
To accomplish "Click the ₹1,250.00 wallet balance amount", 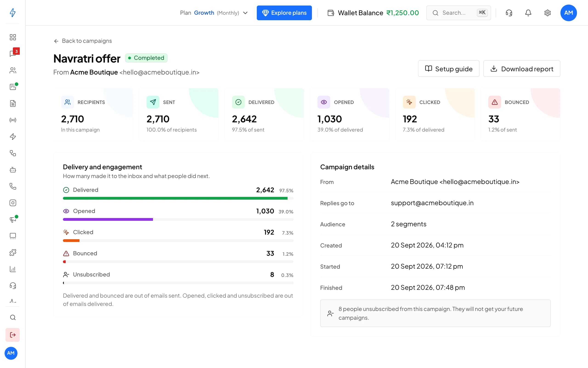I will pos(403,13).
